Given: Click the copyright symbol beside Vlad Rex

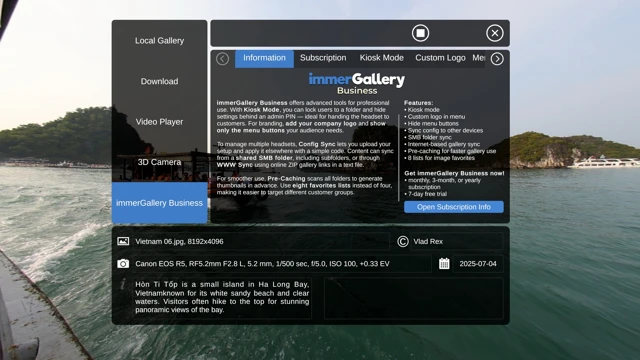Looking at the screenshot, I should coord(402,242).
